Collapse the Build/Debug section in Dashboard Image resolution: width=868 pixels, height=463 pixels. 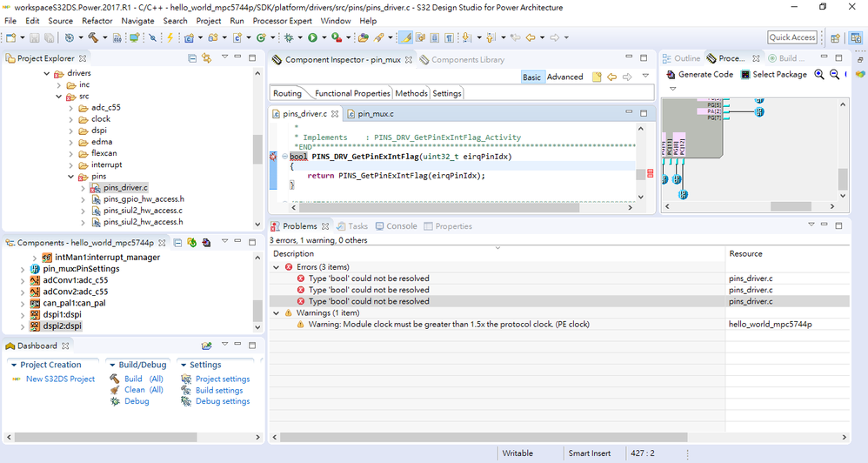(112, 365)
